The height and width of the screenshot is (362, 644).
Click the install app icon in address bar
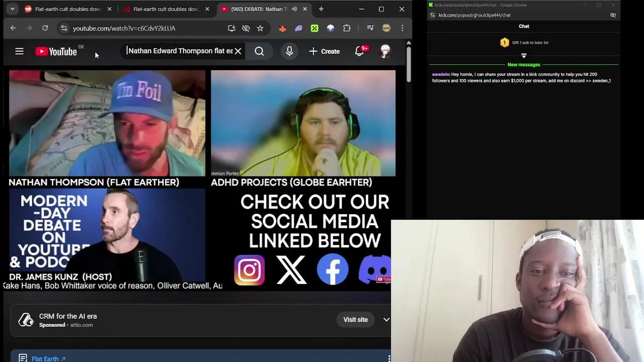click(x=231, y=28)
